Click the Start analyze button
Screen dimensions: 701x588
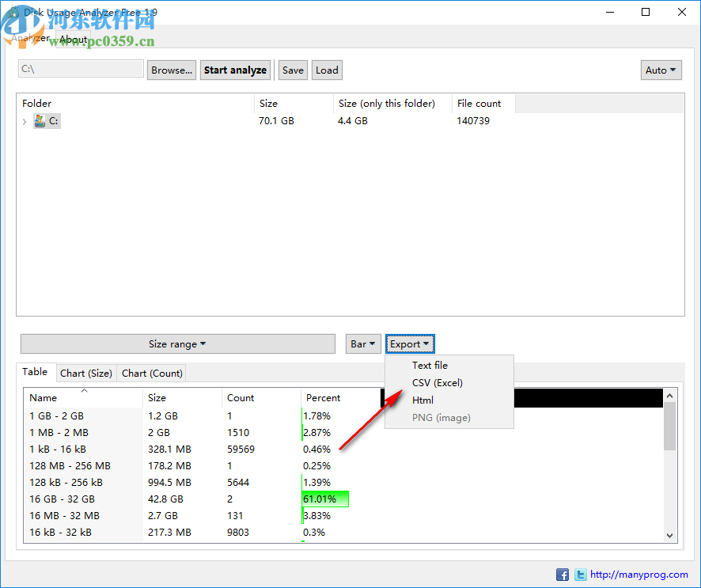tap(235, 70)
